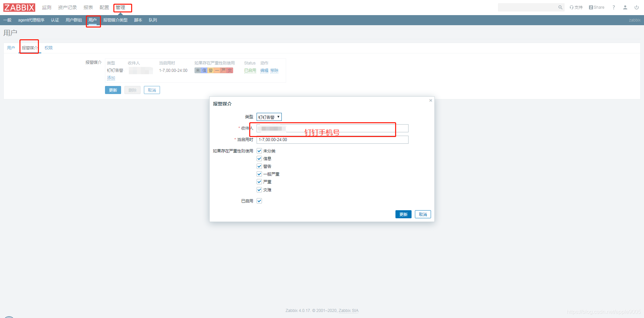Toggle the 已启用 checkbox

tap(259, 201)
